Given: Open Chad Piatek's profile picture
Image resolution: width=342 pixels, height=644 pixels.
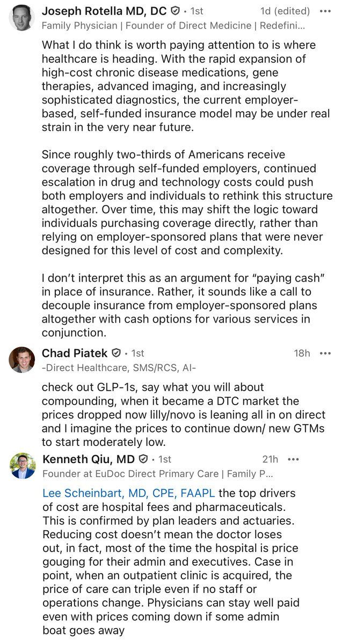Looking at the screenshot, I should (22, 360).
